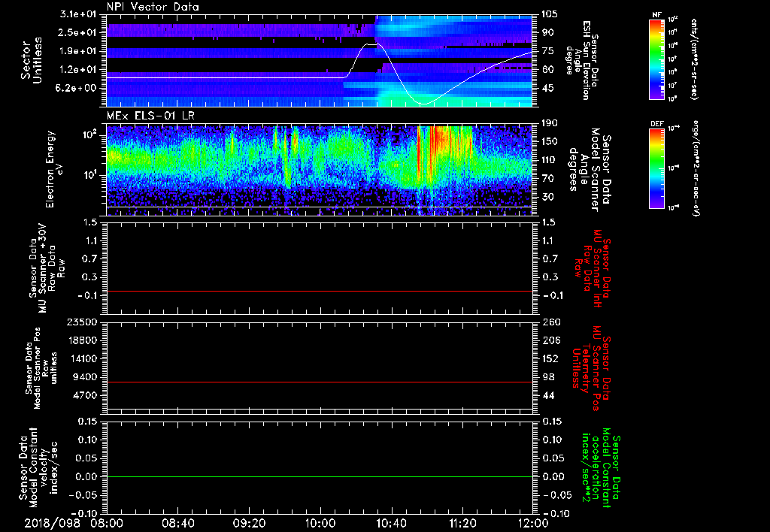Click the DEF rainbow color bar
Image resolution: width=770 pixels, height=532 pixels.
click(x=657, y=169)
